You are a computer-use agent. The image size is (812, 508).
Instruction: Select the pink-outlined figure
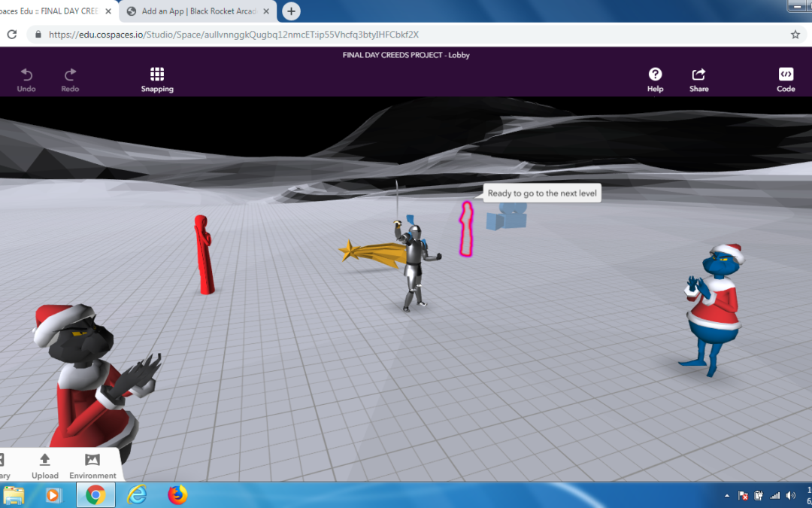[x=467, y=229]
